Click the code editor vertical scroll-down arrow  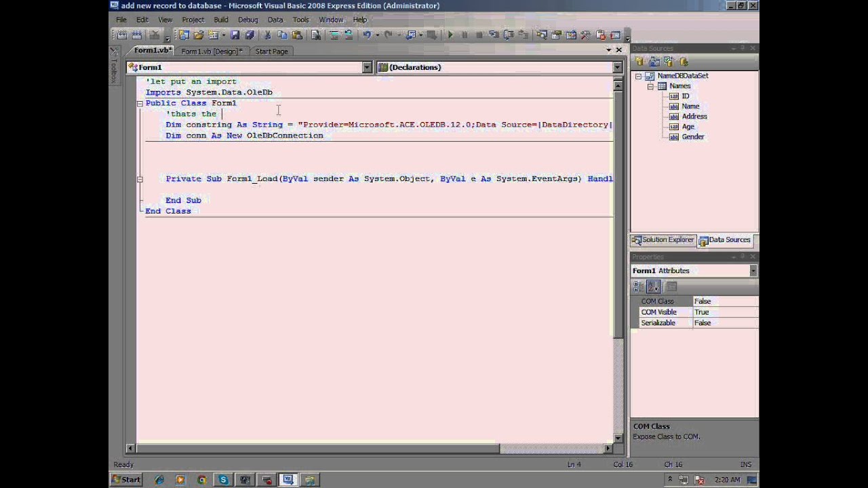click(618, 438)
